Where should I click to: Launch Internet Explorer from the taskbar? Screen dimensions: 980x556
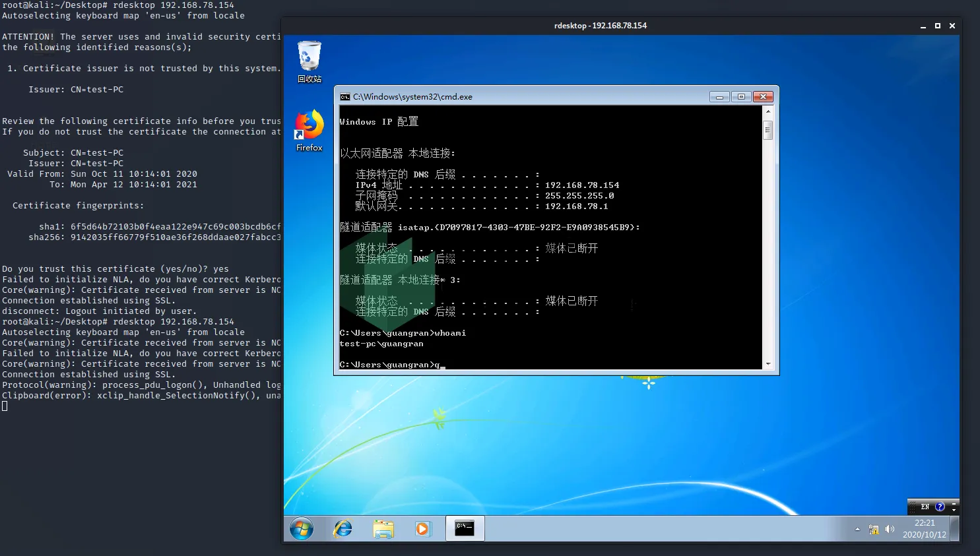[343, 529]
